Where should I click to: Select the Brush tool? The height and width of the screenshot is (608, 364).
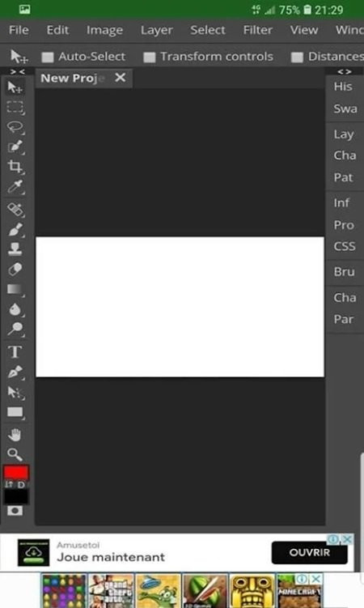[x=15, y=229]
